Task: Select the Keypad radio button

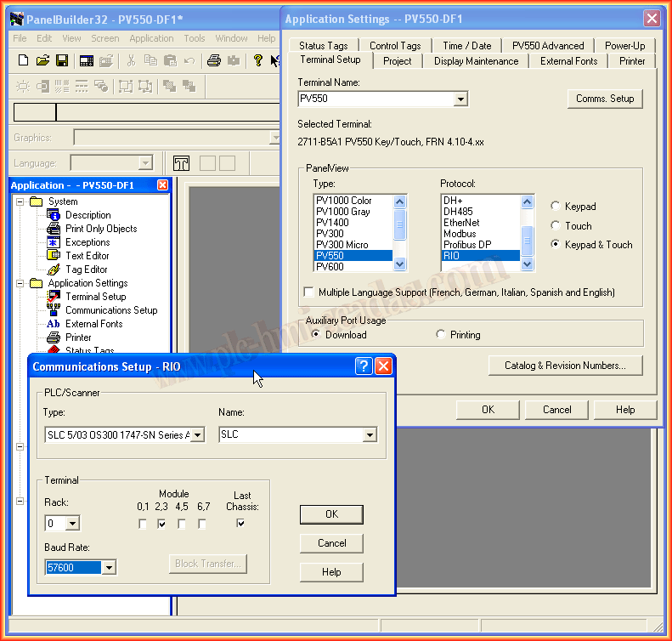Action: click(x=556, y=207)
